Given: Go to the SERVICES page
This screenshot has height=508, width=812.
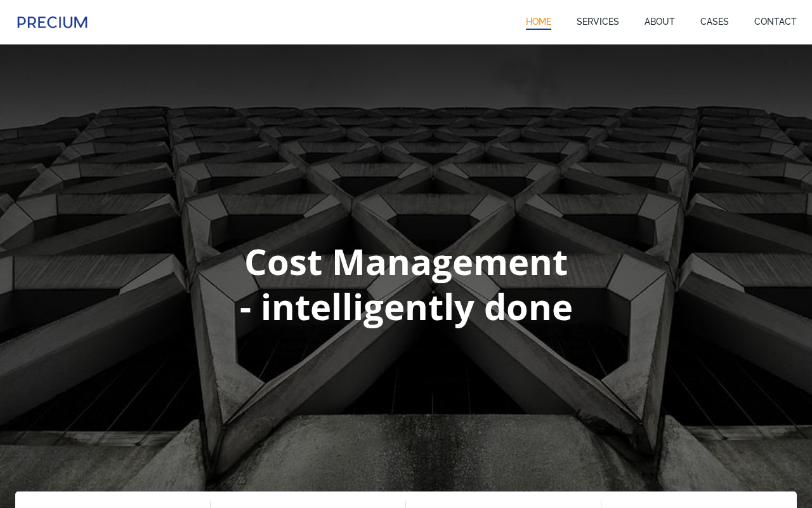Looking at the screenshot, I should click(x=598, y=22).
